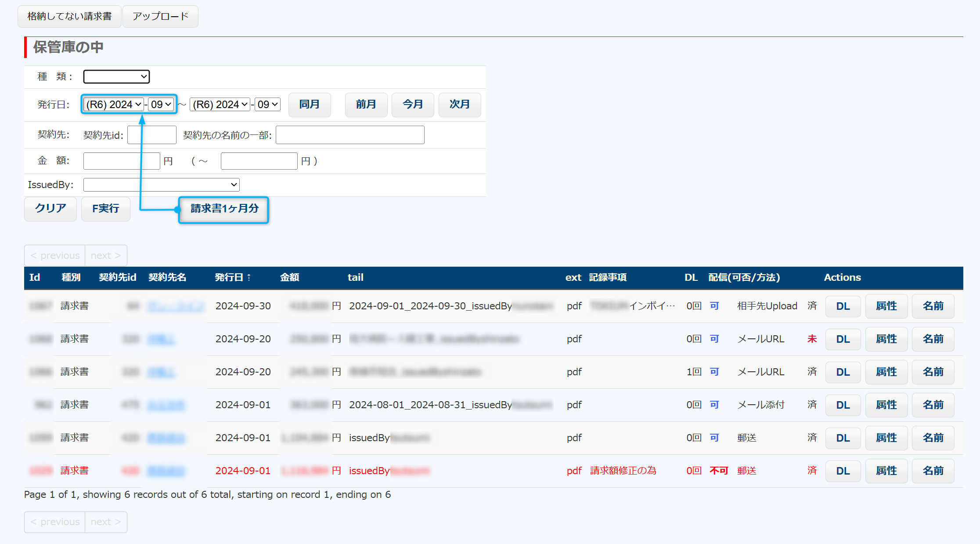This screenshot has width=980, height=544.
Task: Click the minimum 金額 input field
Action: [x=121, y=161]
